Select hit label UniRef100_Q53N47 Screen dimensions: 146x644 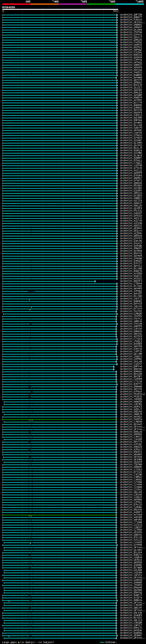[x=131, y=635]
